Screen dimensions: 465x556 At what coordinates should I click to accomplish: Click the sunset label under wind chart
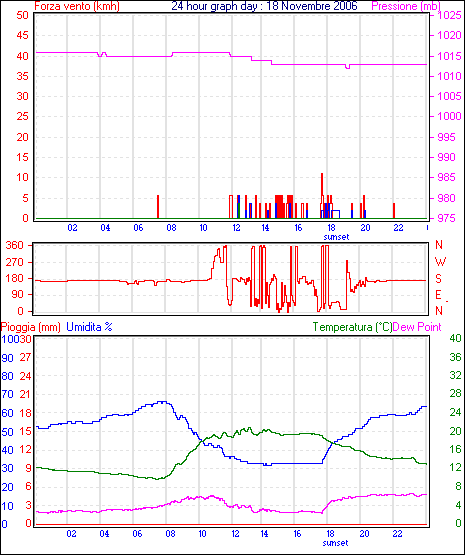(x=336, y=237)
